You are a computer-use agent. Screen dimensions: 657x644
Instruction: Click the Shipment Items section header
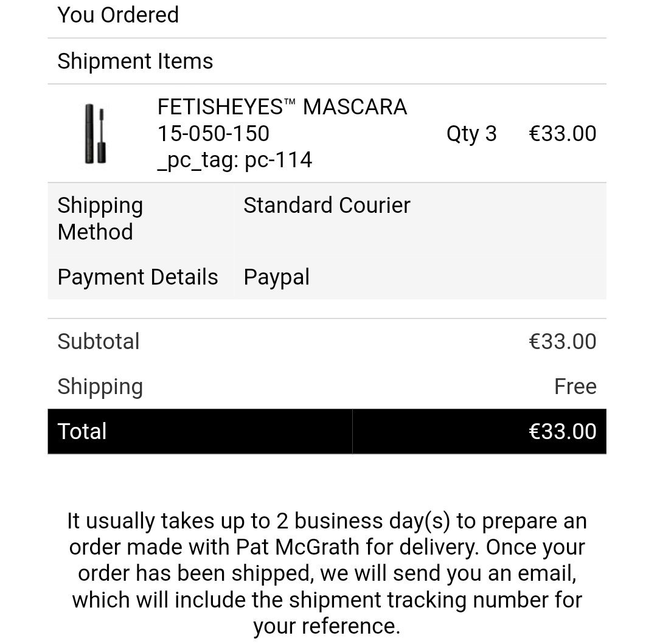coord(135,61)
